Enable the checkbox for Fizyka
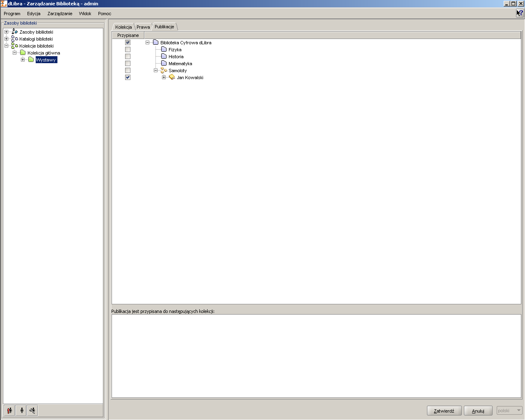This screenshot has width=525, height=420. point(128,50)
